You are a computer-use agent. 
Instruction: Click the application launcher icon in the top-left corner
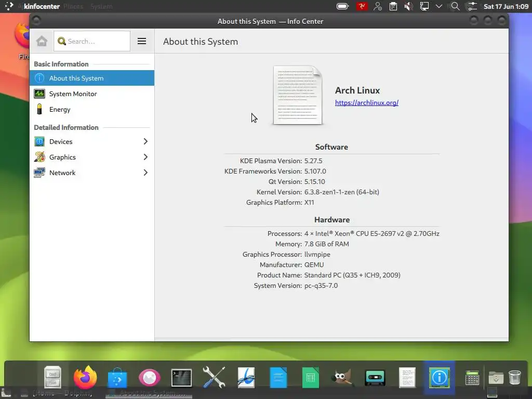coord(9,6)
